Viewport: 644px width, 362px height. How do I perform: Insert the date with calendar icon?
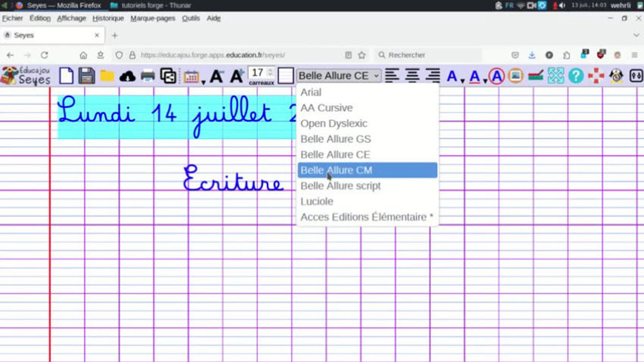click(191, 77)
